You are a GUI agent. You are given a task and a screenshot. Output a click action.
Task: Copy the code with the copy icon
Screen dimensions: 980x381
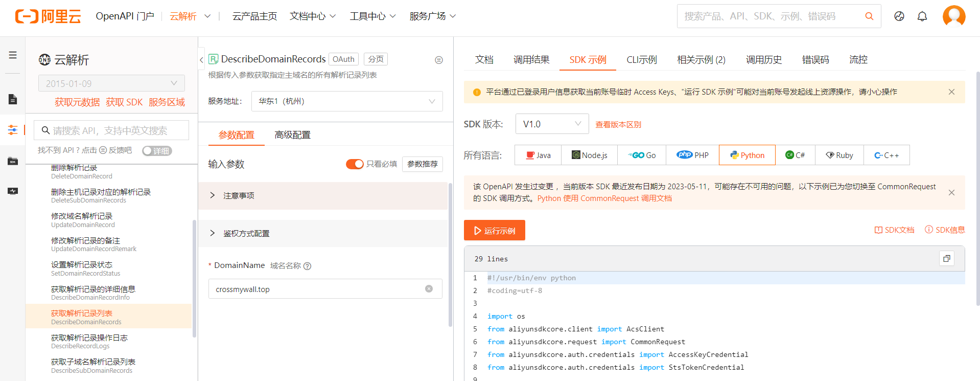pyautogui.click(x=947, y=258)
